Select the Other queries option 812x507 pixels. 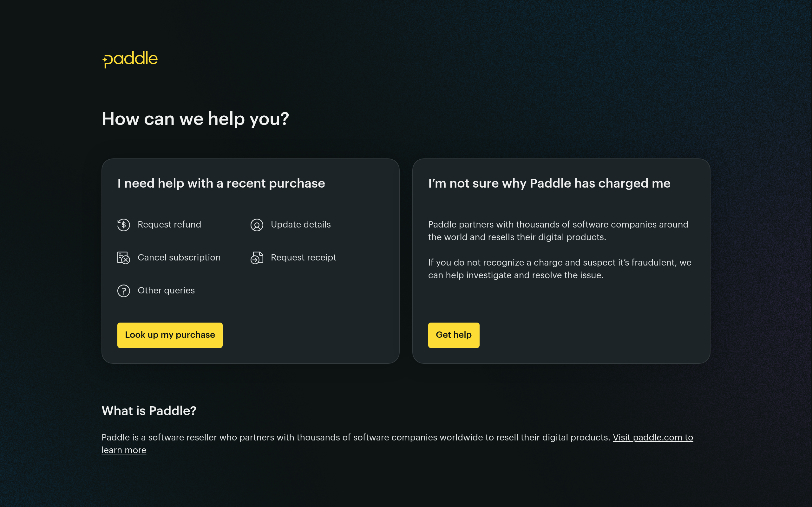click(x=166, y=291)
